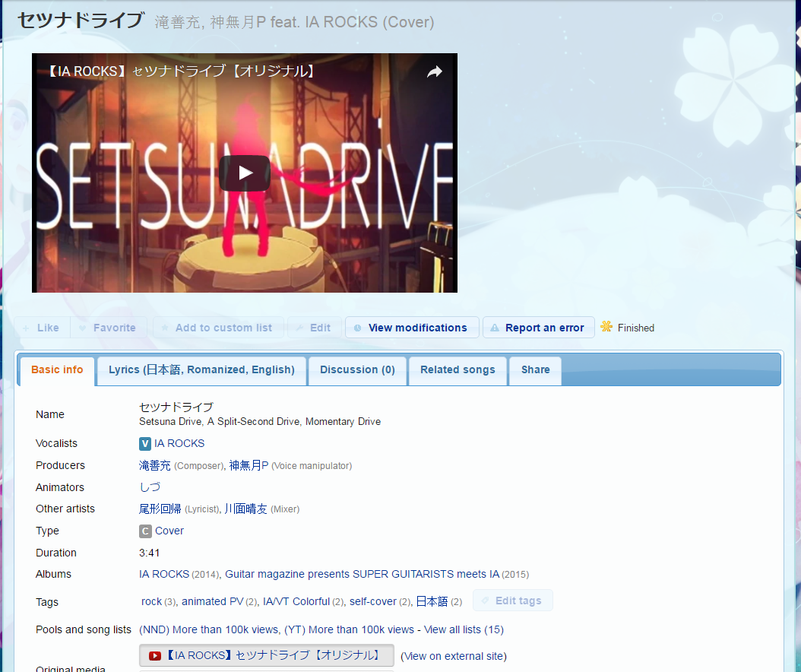Click the animated PV tag
Viewport: 801px width, 672px height.
point(213,601)
